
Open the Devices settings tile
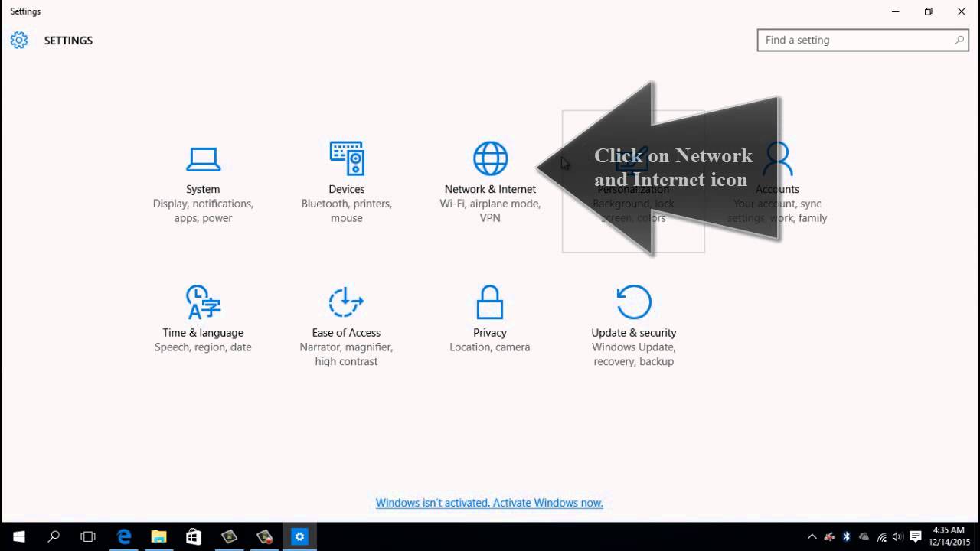tap(346, 182)
